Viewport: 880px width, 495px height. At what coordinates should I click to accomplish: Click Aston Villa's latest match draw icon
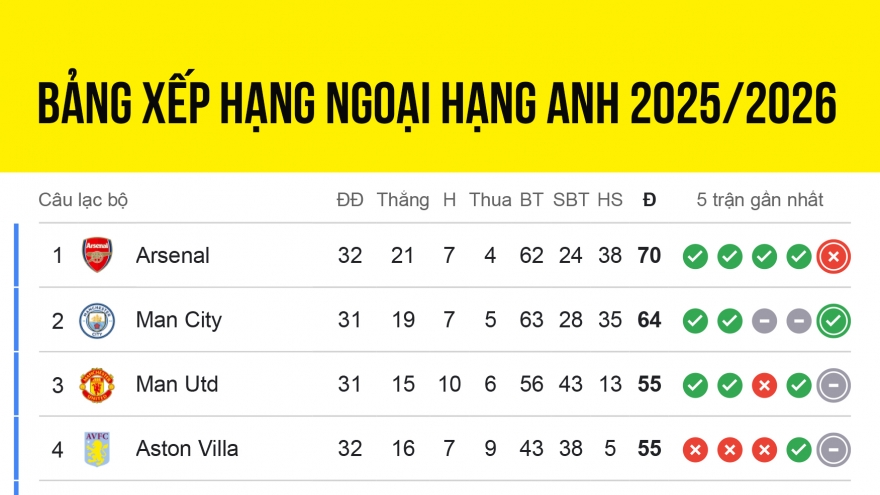coord(834,449)
